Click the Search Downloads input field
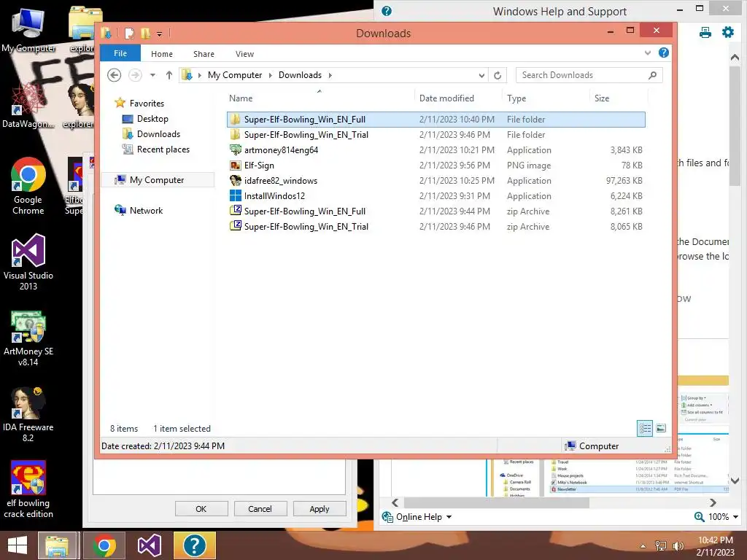 (x=581, y=75)
